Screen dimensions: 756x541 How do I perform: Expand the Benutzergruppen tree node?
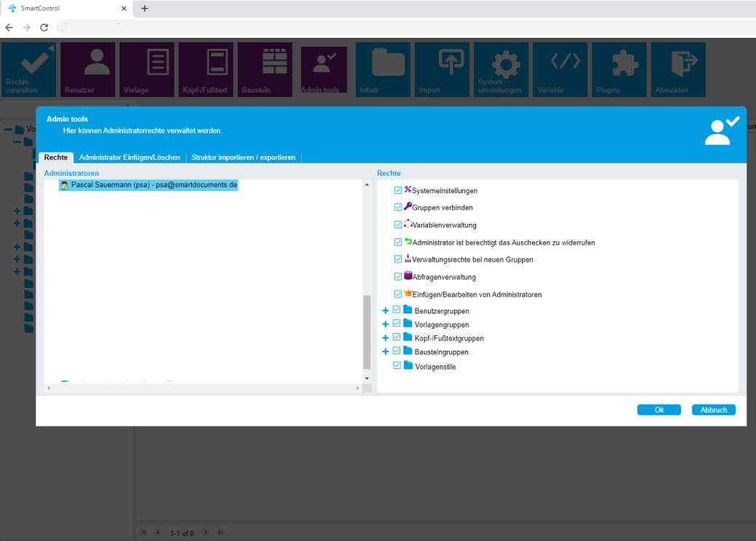tap(386, 311)
